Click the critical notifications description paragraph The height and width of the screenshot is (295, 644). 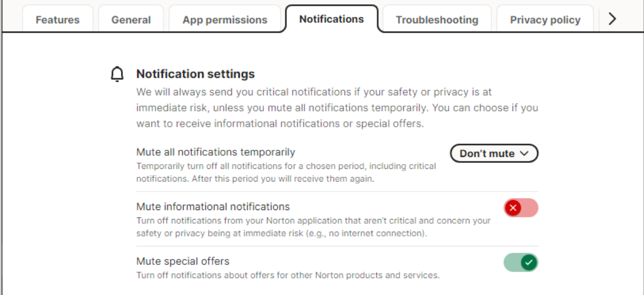tap(337, 108)
